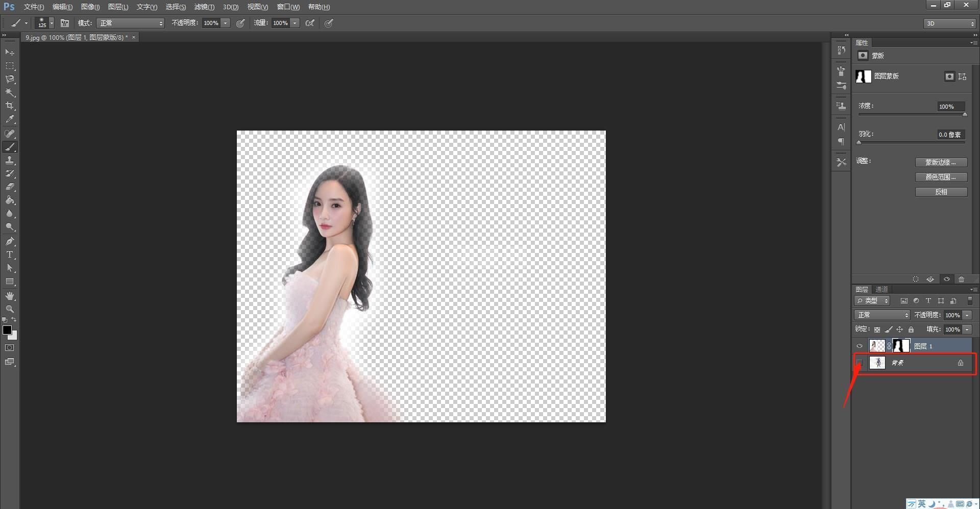Toggle pressure for size button
The image size is (980, 509).
click(329, 23)
